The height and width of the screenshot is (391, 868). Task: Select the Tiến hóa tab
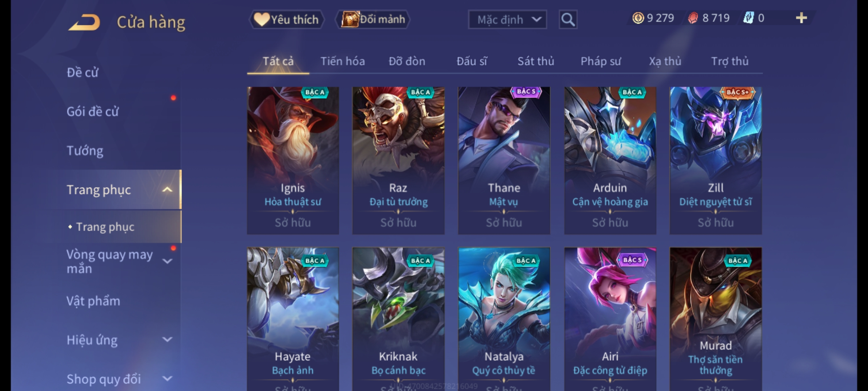pos(342,61)
